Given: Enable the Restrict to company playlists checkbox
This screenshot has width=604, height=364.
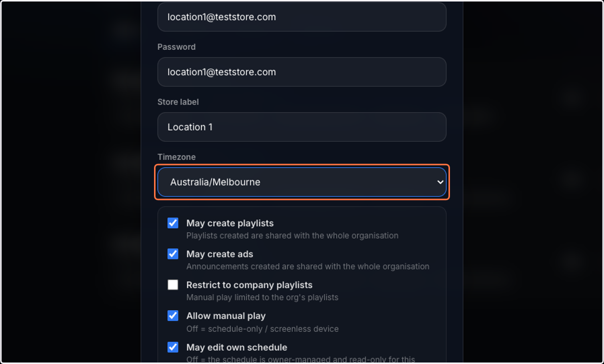Looking at the screenshot, I should point(173,285).
